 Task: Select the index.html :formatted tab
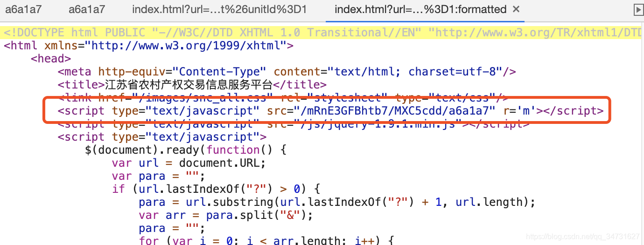(420, 9)
